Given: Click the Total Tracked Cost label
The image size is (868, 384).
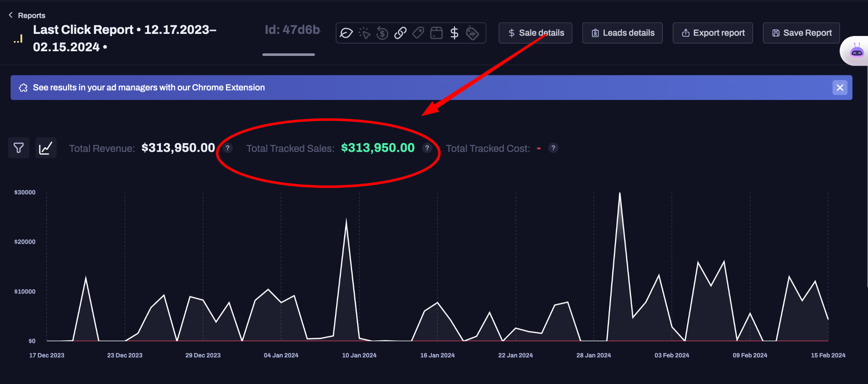Looking at the screenshot, I should coord(488,149).
